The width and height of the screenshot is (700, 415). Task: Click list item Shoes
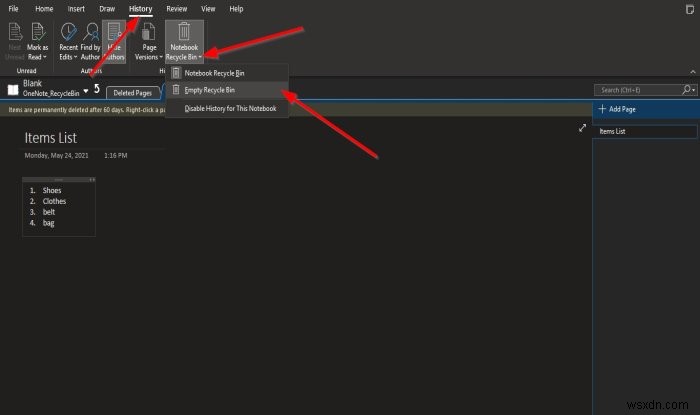[52, 190]
